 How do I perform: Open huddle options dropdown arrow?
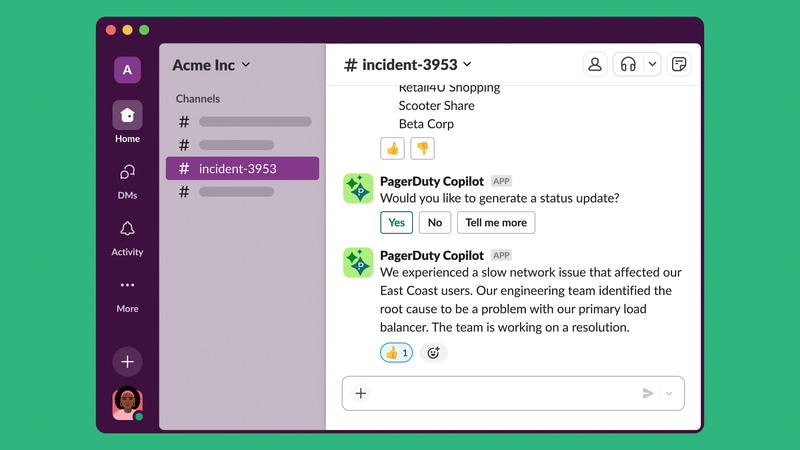652,64
